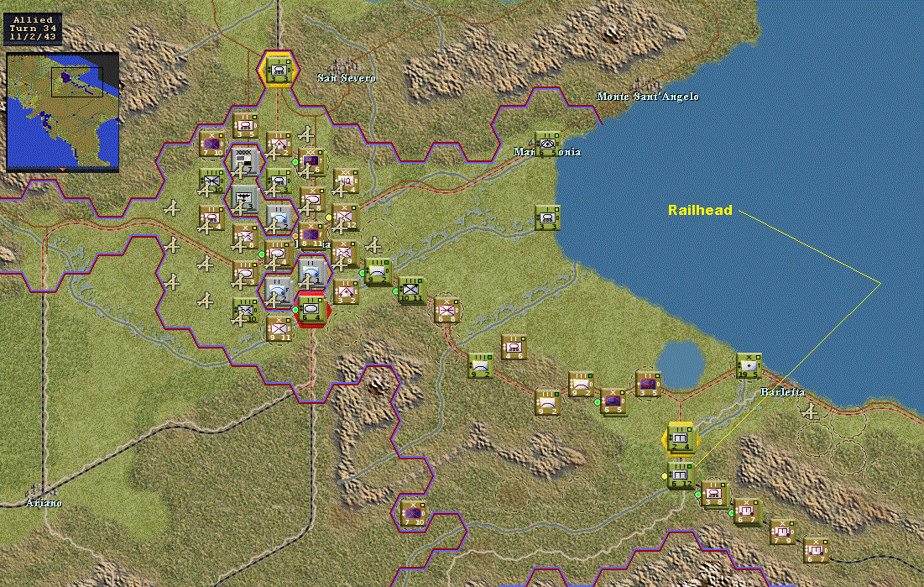This screenshot has width=924, height=587.
Task: Click the overview minimap
Action: pyautogui.click(x=62, y=111)
